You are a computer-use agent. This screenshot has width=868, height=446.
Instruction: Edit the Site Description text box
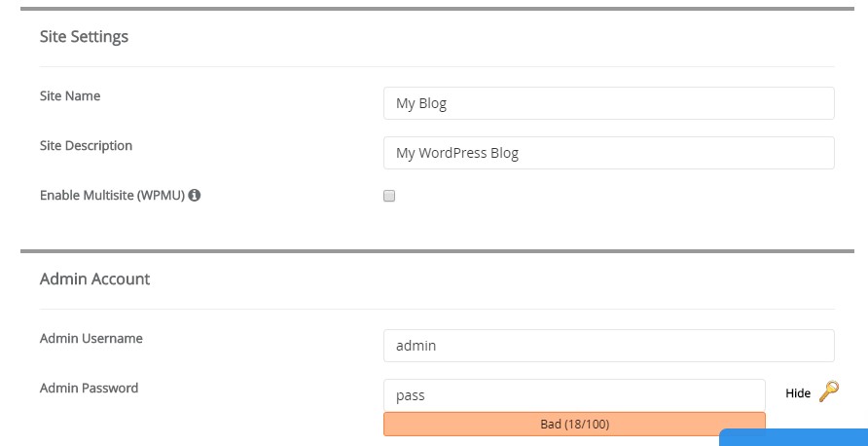point(609,153)
